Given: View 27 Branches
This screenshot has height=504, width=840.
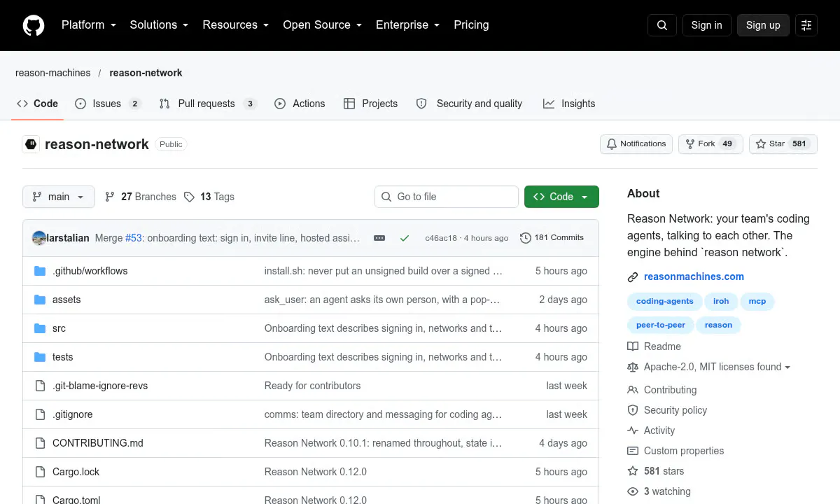Looking at the screenshot, I should (140, 197).
